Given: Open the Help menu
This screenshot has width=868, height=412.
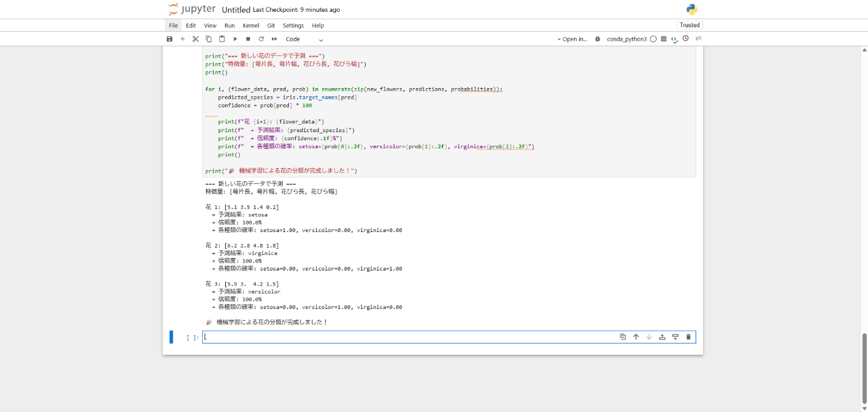Looking at the screenshot, I should click(318, 25).
